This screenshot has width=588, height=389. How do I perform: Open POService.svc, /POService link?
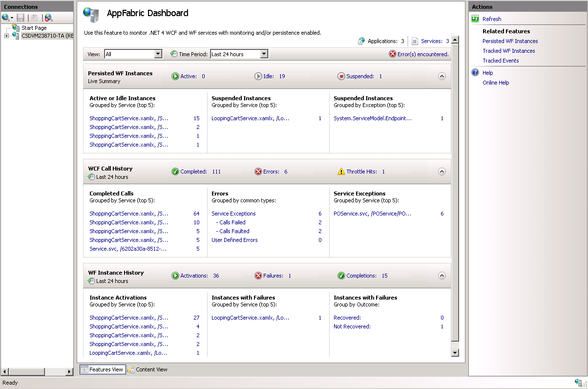click(x=373, y=214)
